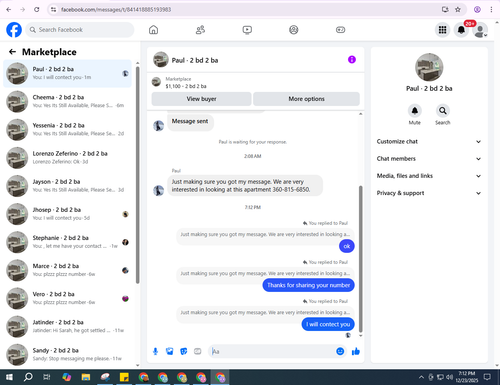Click the Search Facebook field
This screenshot has width=500, height=385.
(x=80, y=30)
